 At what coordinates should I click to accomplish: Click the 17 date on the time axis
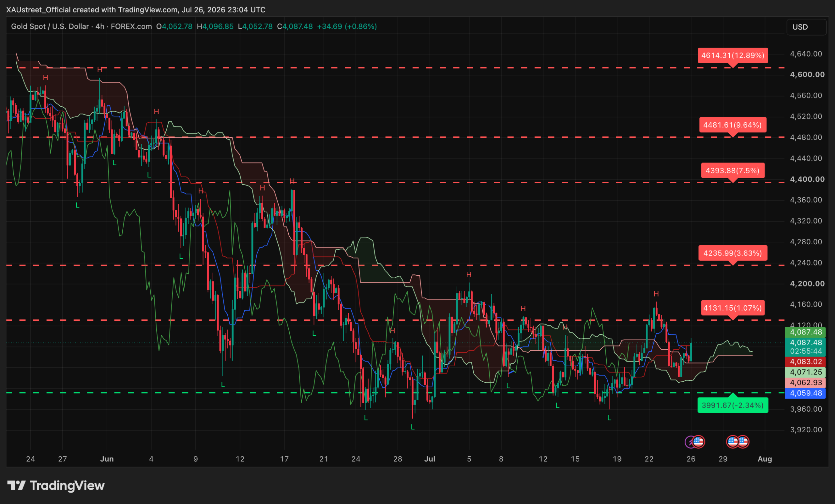click(x=284, y=459)
